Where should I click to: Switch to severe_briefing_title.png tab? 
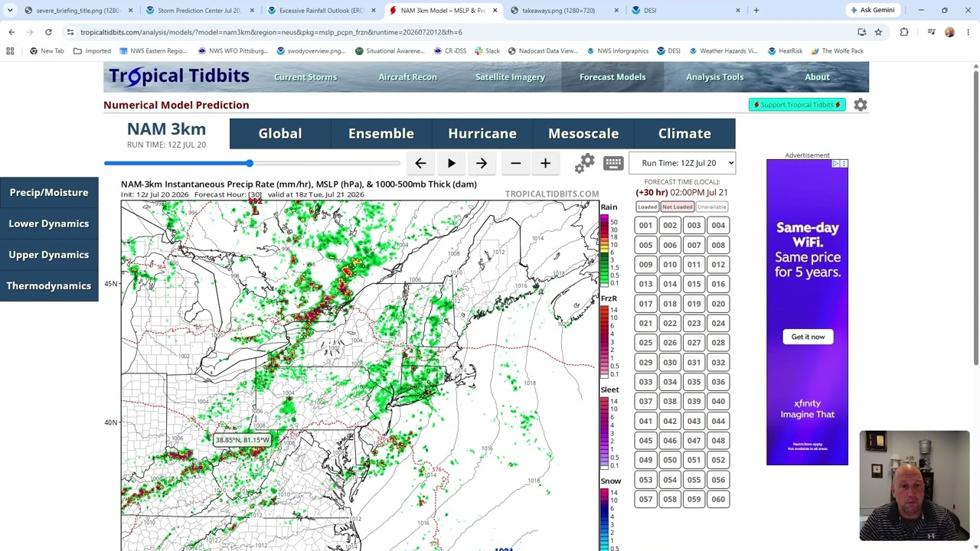(77, 10)
